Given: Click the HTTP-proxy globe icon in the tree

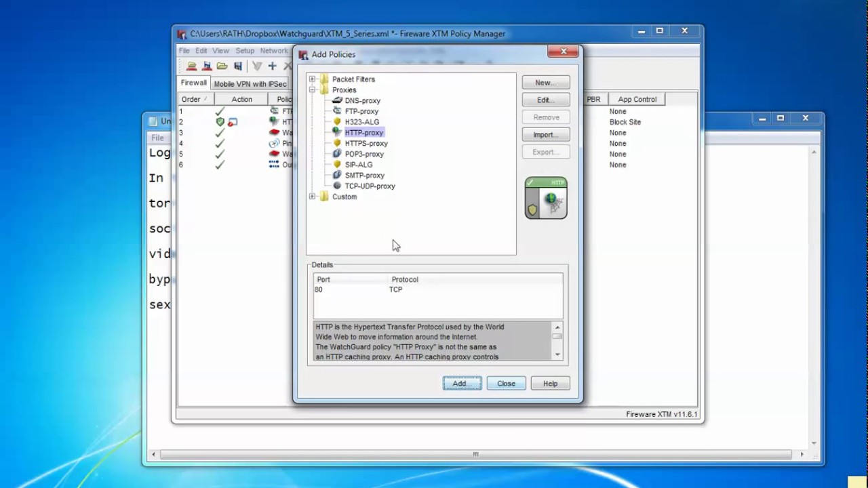Looking at the screenshot, I should pos(337,132).
